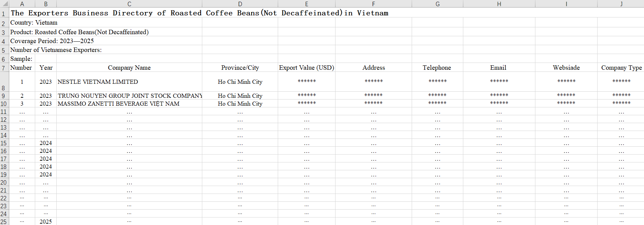
Task: Click the Select All corner triangle
Action: [x=5, y=4]
